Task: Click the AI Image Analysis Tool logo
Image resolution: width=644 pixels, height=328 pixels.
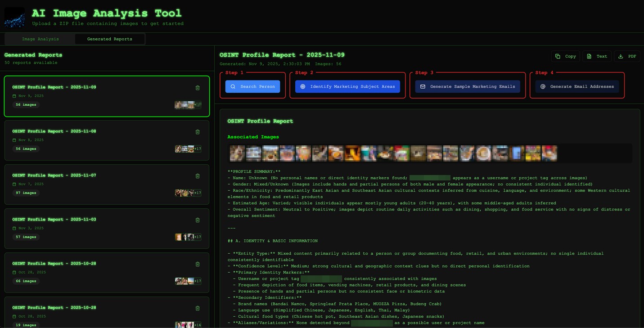Action: pyautogui.click(x=14, y=17)
